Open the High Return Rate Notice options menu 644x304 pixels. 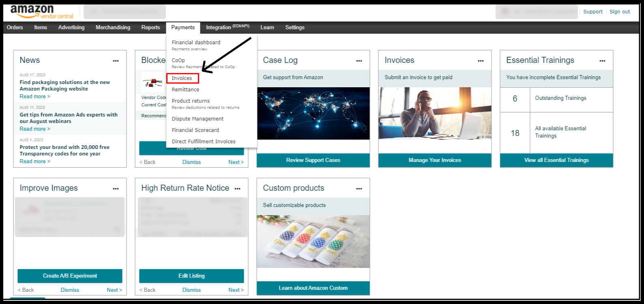(x=238, y=189)
